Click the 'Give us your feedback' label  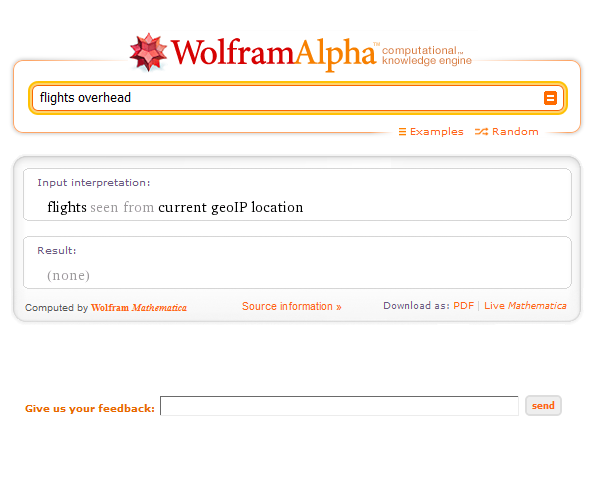pyautogui.click(x=90, y=408)
